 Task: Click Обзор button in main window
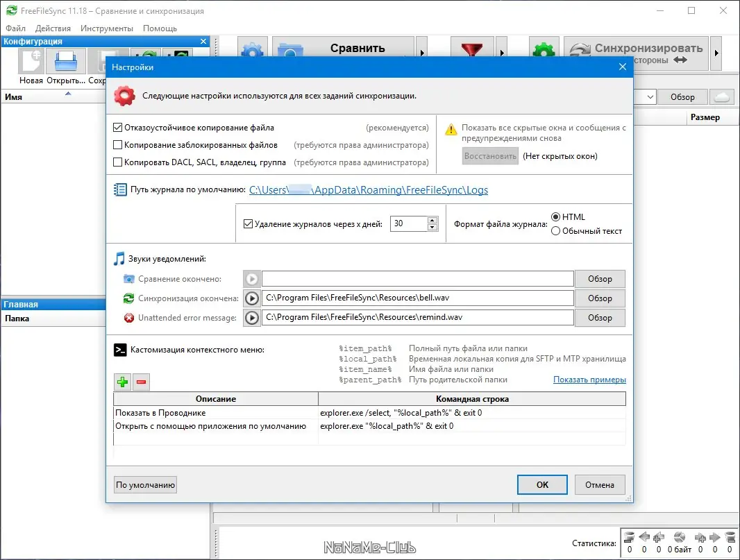click(x=682, y=96)
